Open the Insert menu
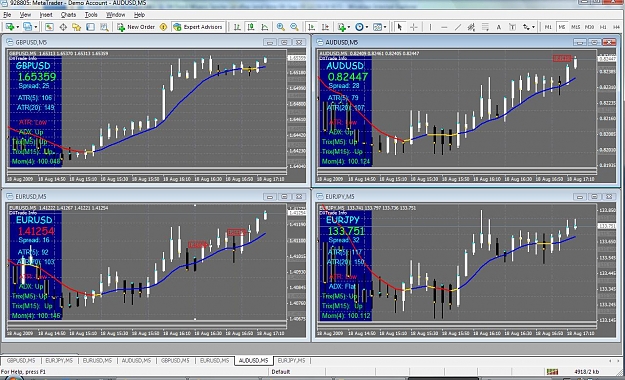625x380 pixels. coord(46,15)
